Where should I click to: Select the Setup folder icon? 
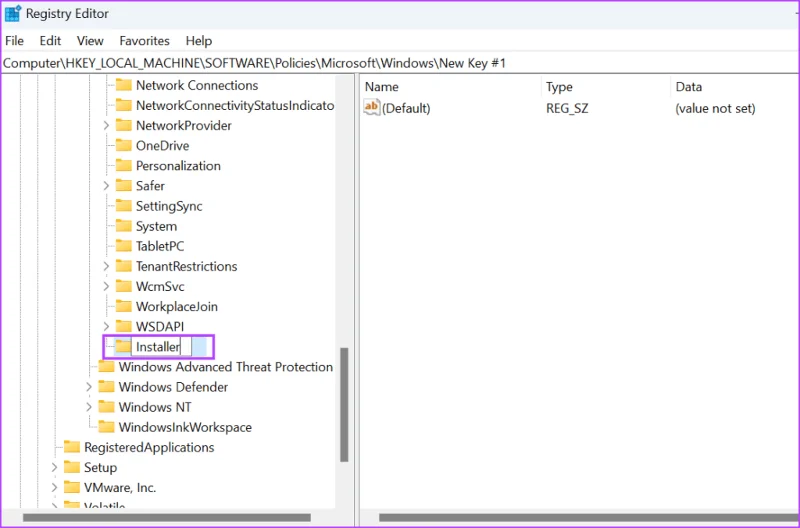(x=71, y=467)
